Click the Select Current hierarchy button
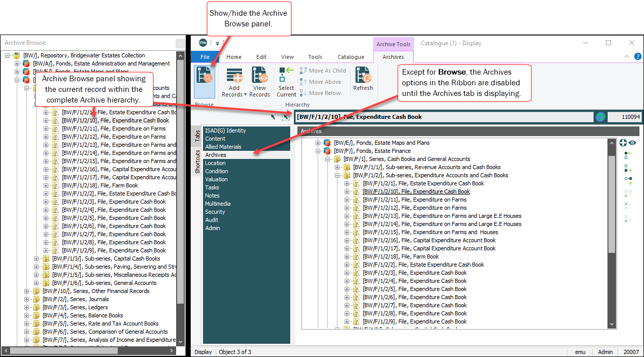 [x=286, y=82]
